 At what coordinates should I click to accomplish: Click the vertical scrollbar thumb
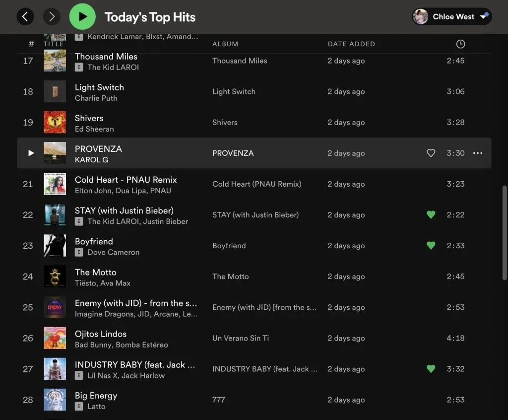coord(505,233)
